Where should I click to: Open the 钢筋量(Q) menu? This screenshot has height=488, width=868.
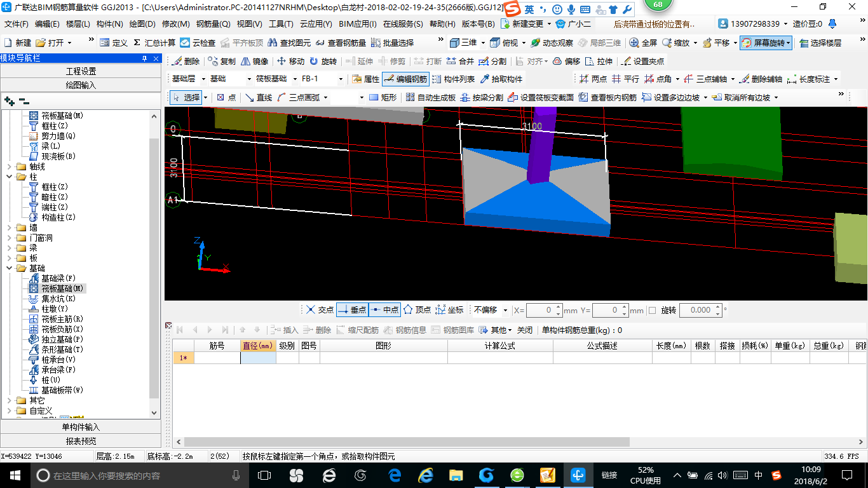point(213,24)
